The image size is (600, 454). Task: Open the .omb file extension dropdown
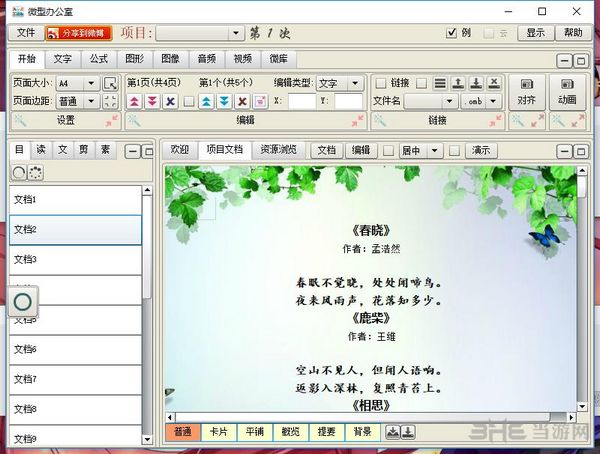[x=481, y=101]
